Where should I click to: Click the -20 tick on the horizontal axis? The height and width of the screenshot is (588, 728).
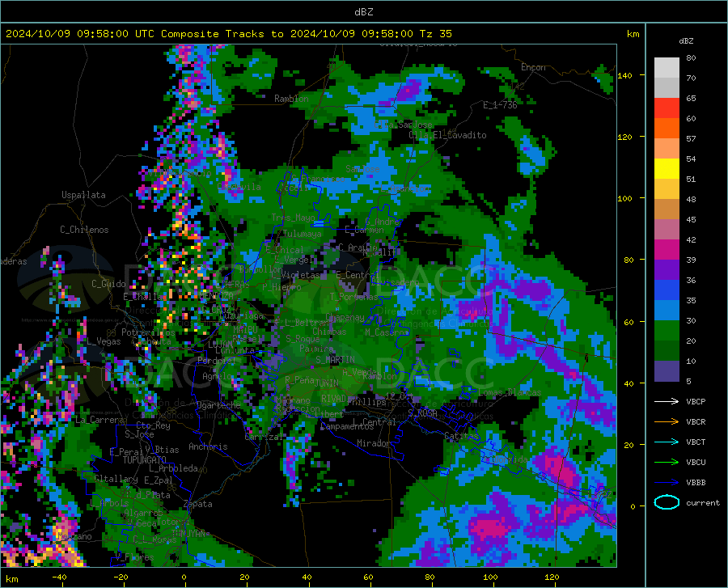(x=121, y=577)
